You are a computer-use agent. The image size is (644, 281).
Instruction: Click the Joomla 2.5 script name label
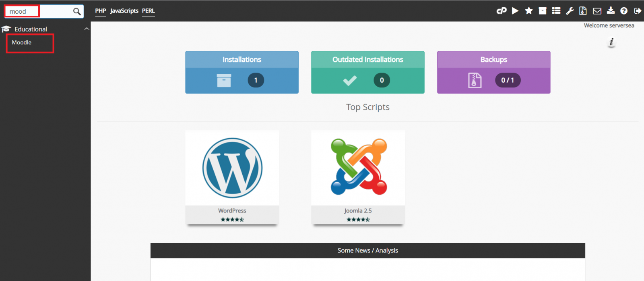coord(358,210)
